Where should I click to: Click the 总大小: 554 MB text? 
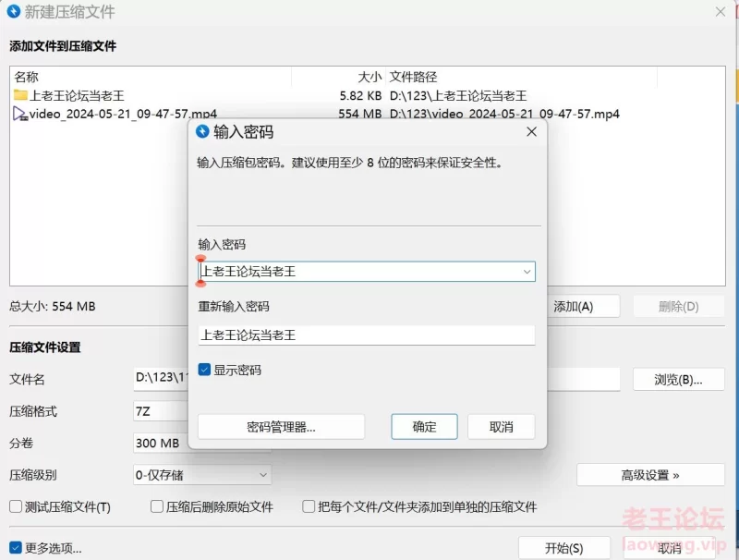click(53, 307)
